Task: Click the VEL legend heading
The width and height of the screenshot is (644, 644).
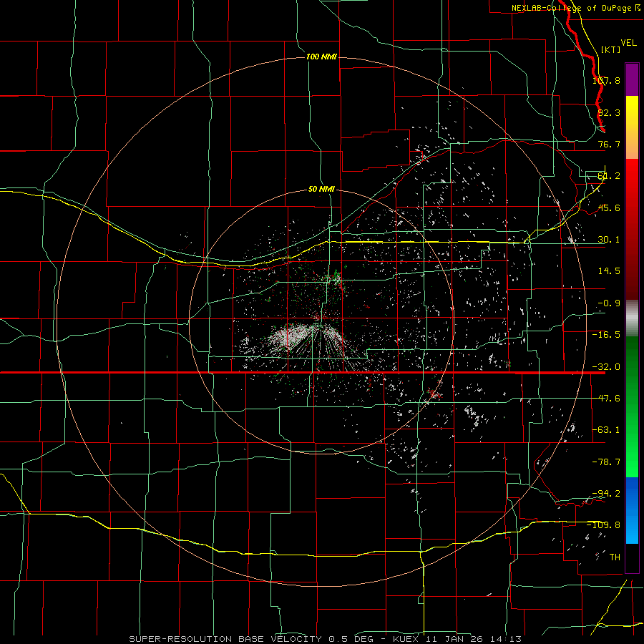Action: click(x=629, y=42)
